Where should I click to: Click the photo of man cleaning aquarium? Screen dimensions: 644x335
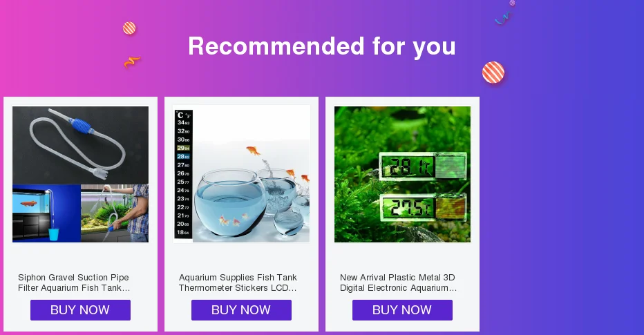tap(115, 213)
